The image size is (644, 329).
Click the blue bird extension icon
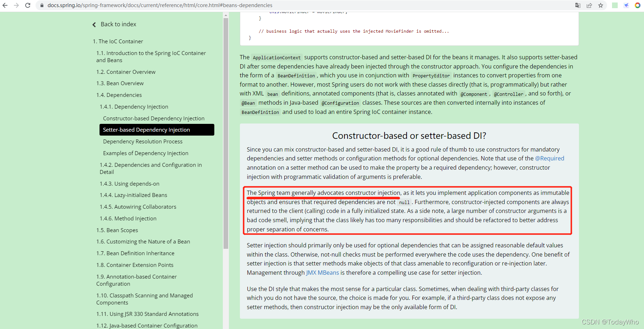point(626,5)
